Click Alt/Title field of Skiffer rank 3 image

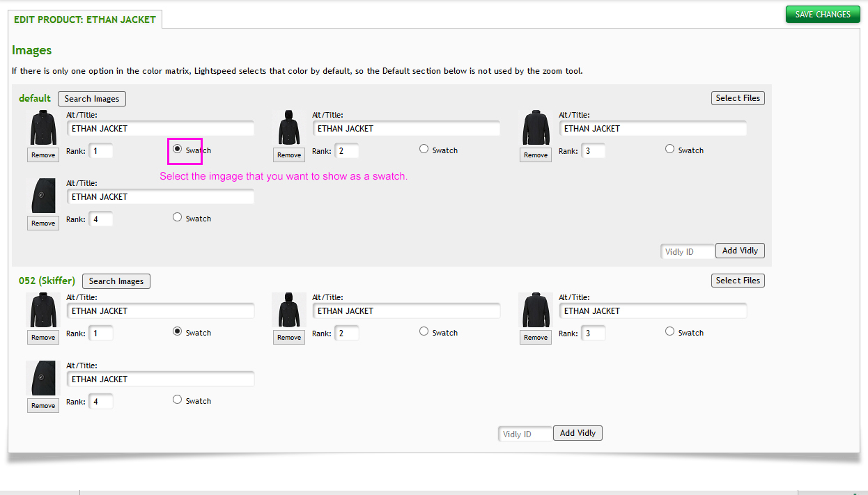tap(653, 311)
